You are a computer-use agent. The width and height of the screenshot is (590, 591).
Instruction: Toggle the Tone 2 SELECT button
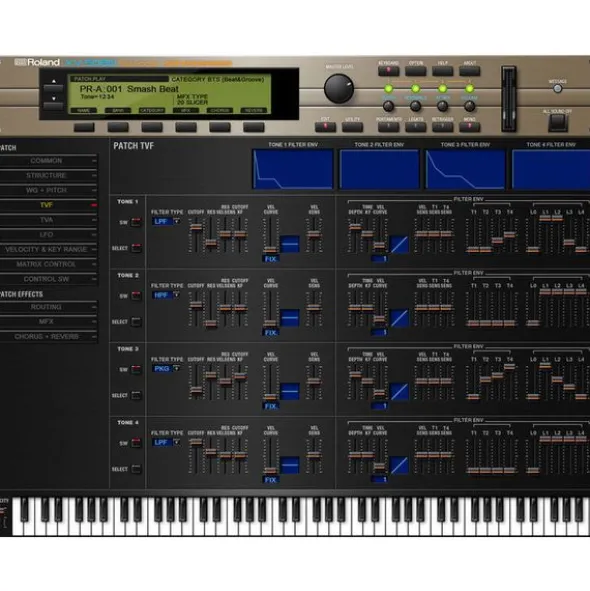pyautogui.click(x=136, y=322)
